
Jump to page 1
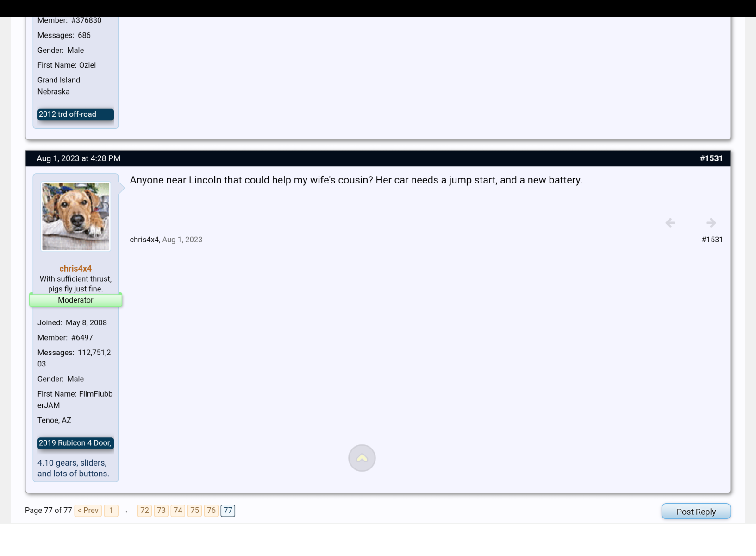point(111,511)
